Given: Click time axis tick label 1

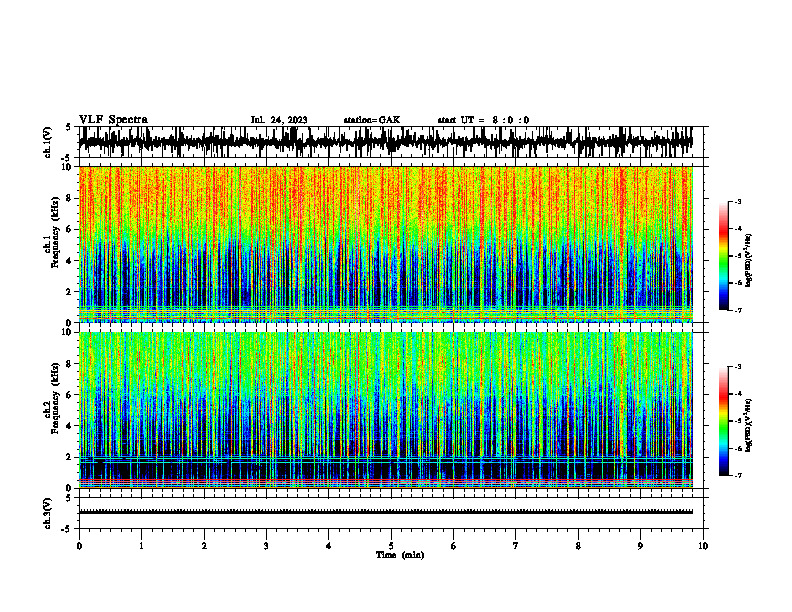Looking at the screenshot, I should tap(141, 546).
